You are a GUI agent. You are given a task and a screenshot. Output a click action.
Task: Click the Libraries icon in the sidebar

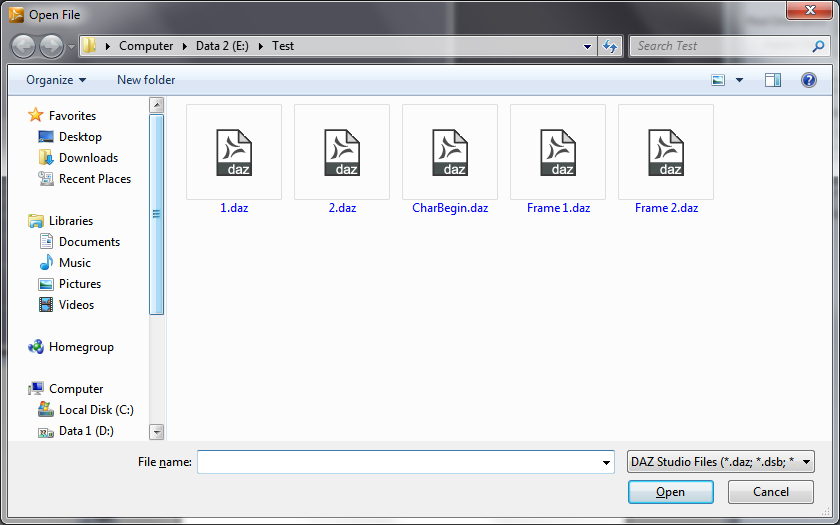[x=36, y=220]
